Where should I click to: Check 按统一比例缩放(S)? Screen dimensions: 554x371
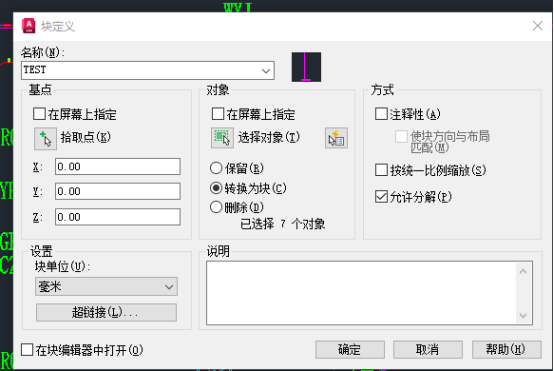pos(381,170)
